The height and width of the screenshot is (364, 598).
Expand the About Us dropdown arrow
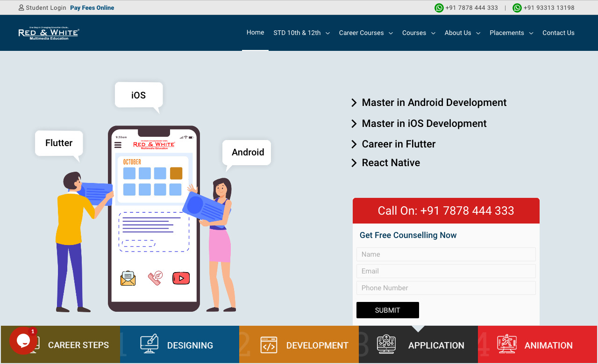[x=478, y=33]
